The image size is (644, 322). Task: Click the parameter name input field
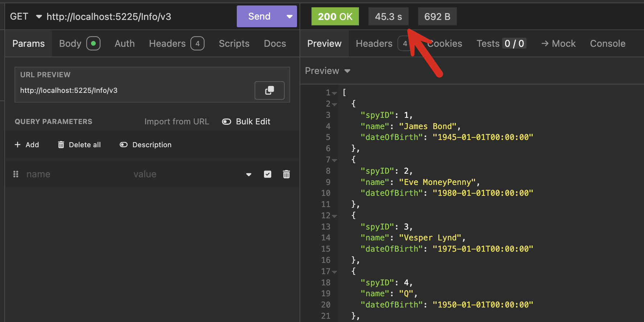coord(73,174)
